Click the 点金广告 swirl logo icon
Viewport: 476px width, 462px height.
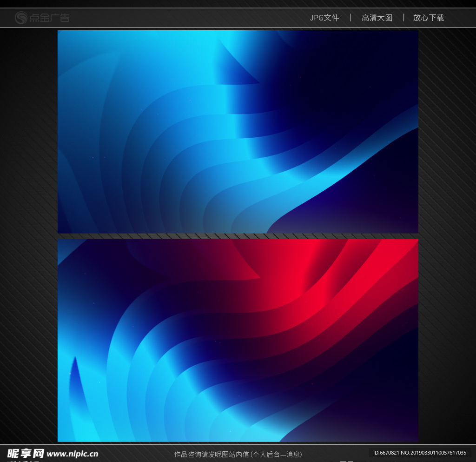click(21, 18)
